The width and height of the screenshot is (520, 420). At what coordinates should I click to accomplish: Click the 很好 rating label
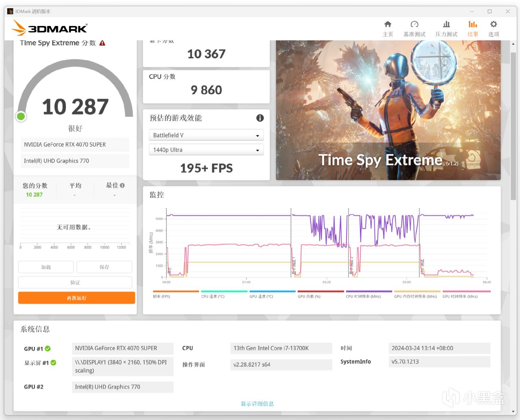pyautogui.click(x=75, y=128)
